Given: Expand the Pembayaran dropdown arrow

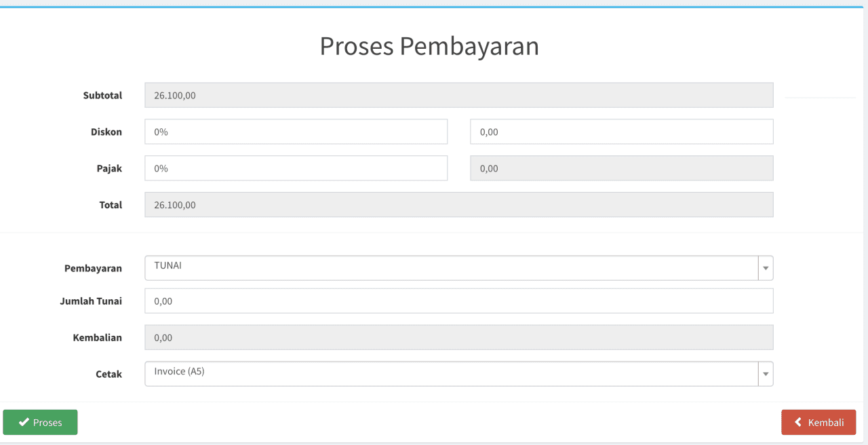Looking at the screenshot, I should (x=766, y=268).
